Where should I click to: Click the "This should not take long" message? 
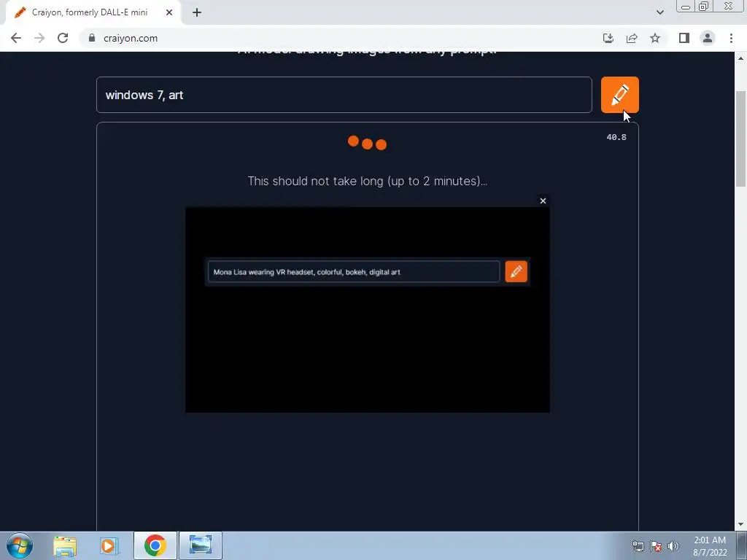368,181
